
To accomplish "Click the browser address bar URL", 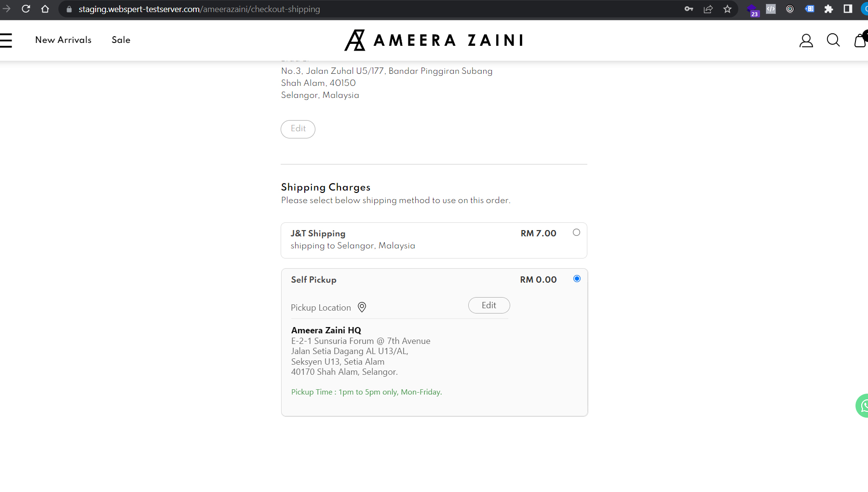I will pyautogui.click(x=199, y=9).
